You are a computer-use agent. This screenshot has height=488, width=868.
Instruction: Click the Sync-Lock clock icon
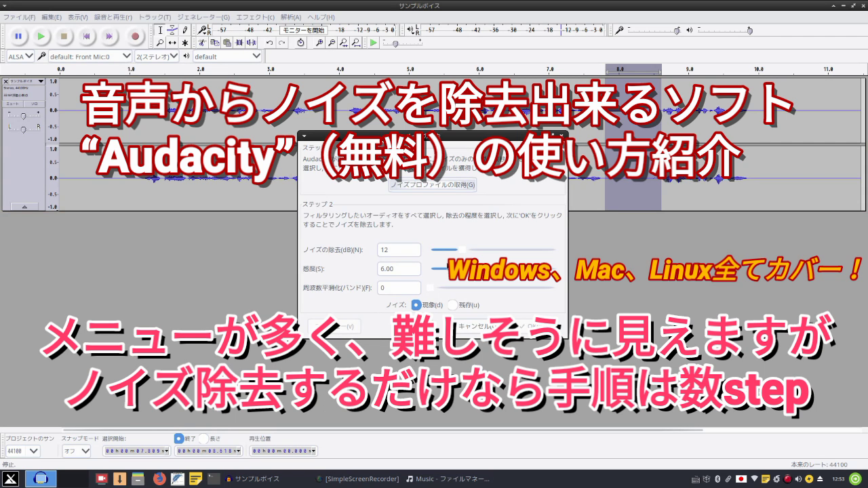[x=300, y=43]
